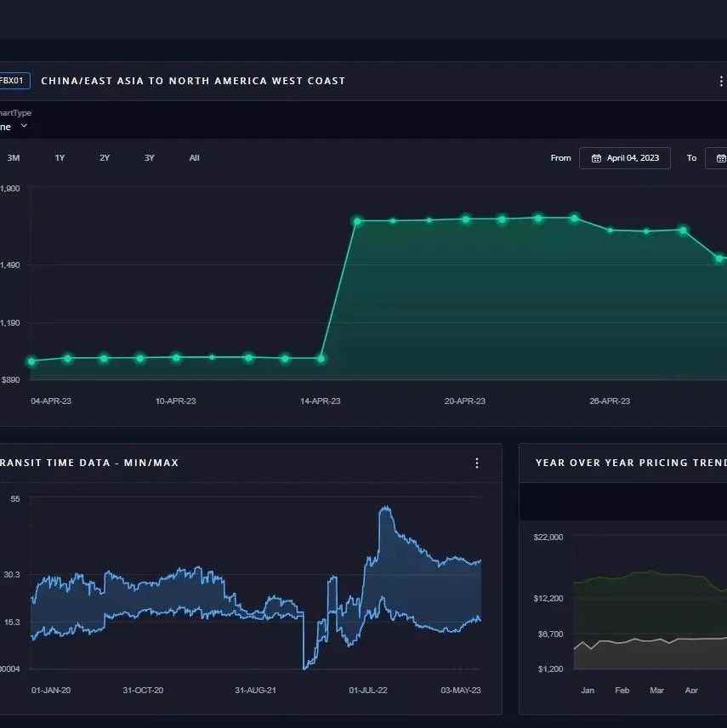Click the FBX01 index badge

point(14,81)
